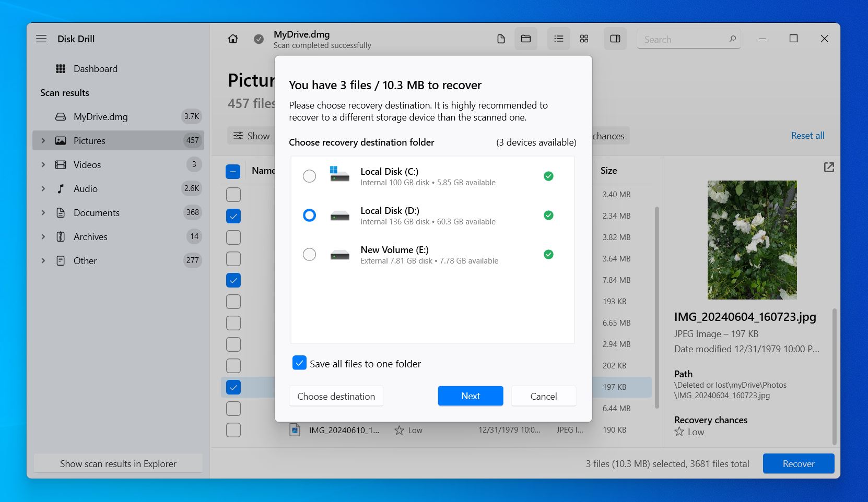This screenshot has height=502, width=868.
Task: Select Local Disk (C:) radio button
Action: pyautogui.click(x=310, y=176)
